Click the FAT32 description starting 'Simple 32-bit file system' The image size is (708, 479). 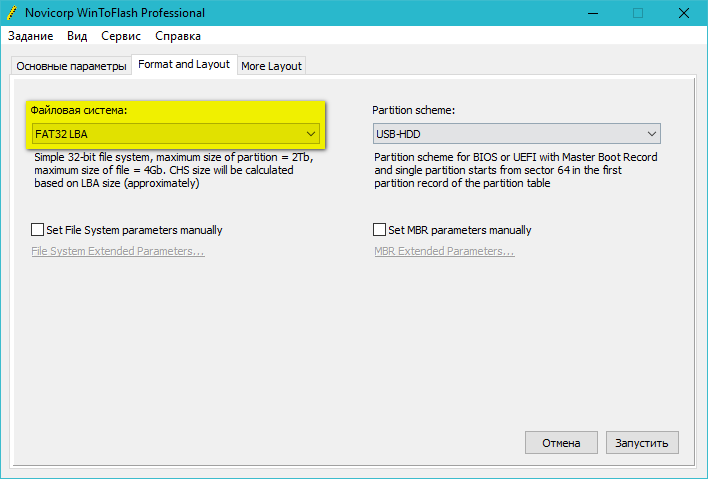click(x=174, y=170)
